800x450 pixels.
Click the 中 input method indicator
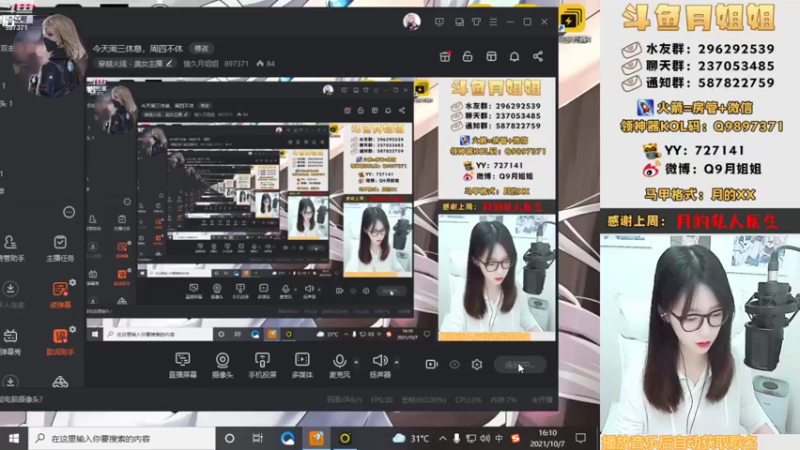499,438
